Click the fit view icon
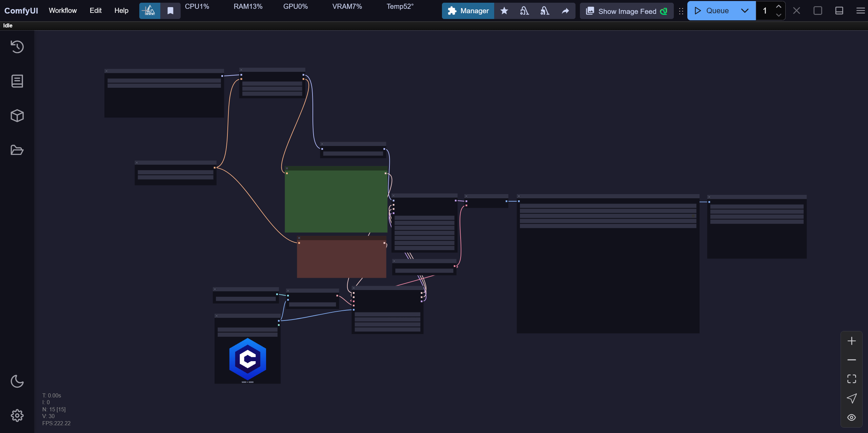The width and height of the screenshot is (868, 433). (x=851, y=379)
